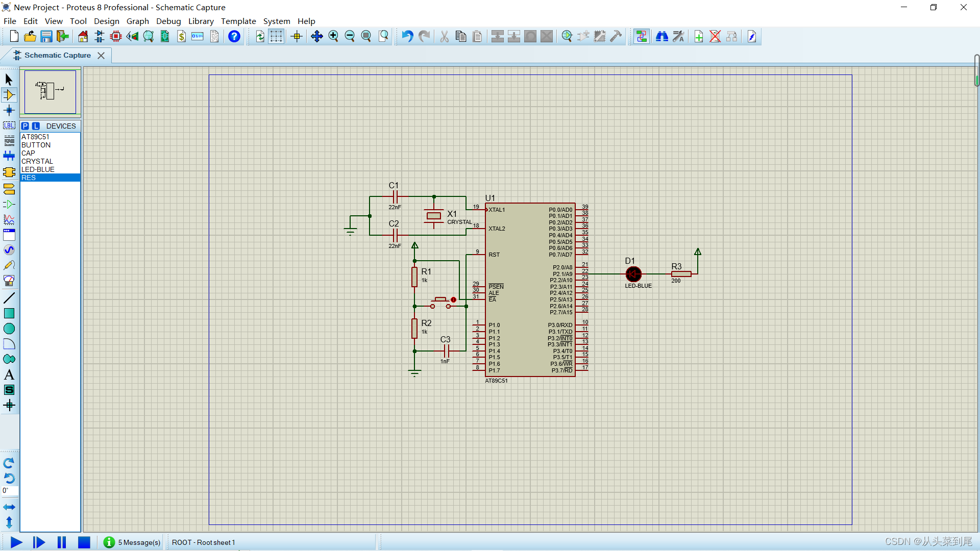This screenshot has height=551, width=980.
Task: Select the 2D Text 'A' tool
Action: (9, 374)
